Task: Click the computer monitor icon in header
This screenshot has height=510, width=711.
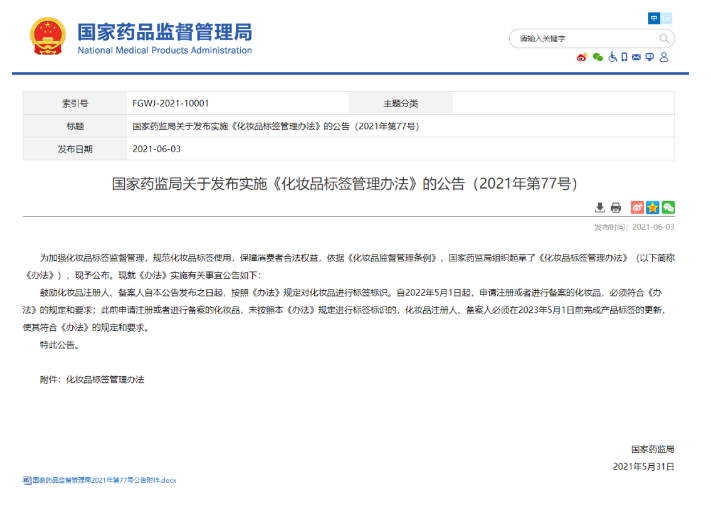Action: [651, 57]
